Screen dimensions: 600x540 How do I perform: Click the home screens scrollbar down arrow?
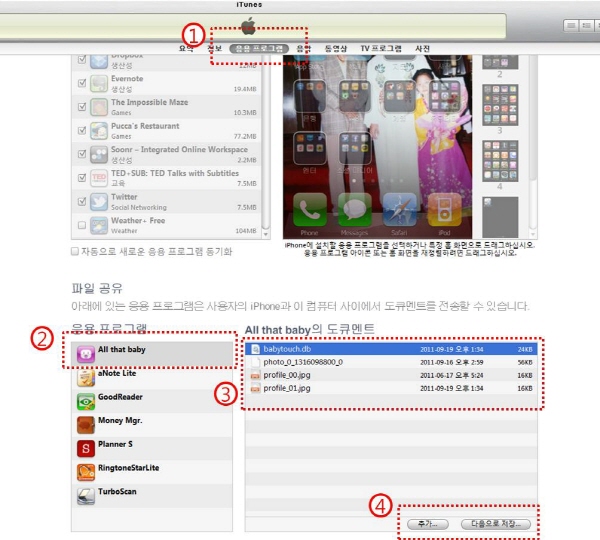tap(533, 234)
